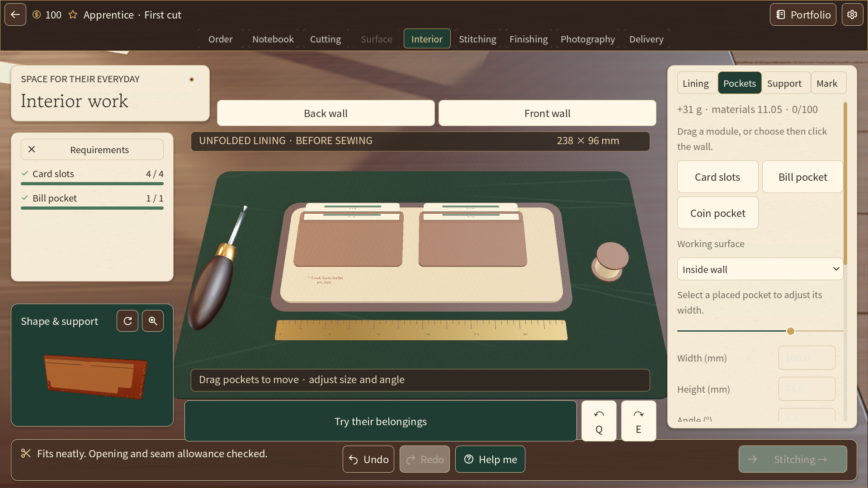
Task: Open the Working surface dropdown
Action: click(760, 269)
